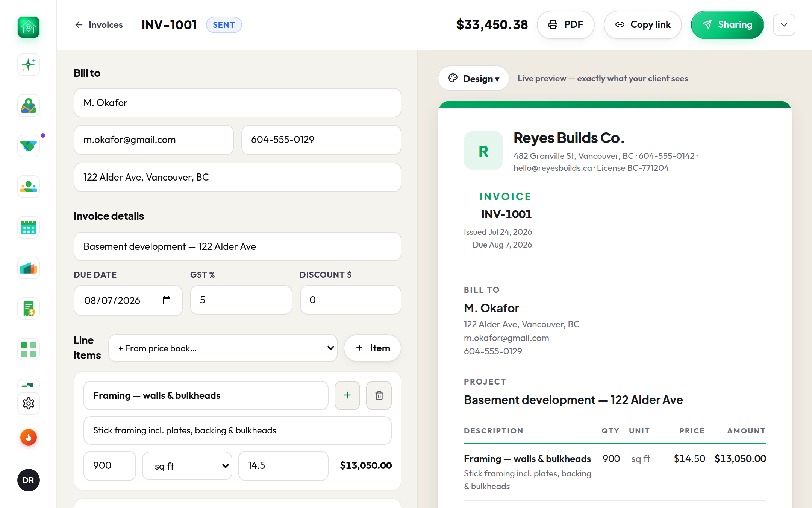Open the clients people sidebar icon

[x=29, y=187]
